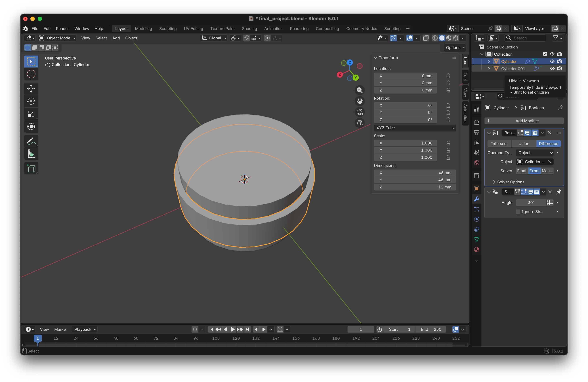The height and width of the screenshot is (382, 588).
Task: Enable Ignore Sharp checkbox
Action: pos(518,212)
